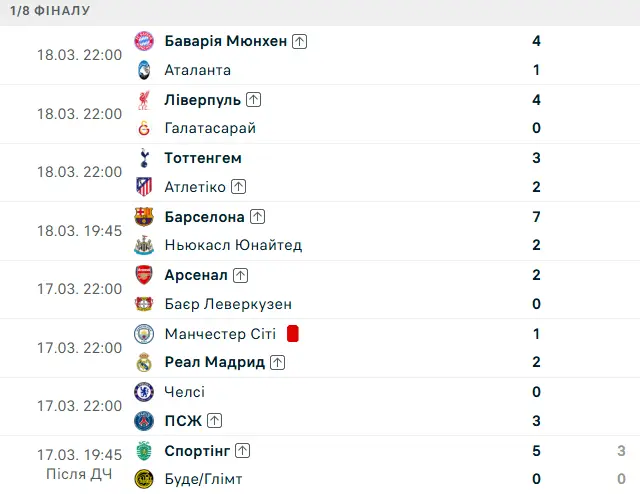Open the Буде/Глімт team link
The width and height of the screenshot is (640, 494).
click(203, 479)
